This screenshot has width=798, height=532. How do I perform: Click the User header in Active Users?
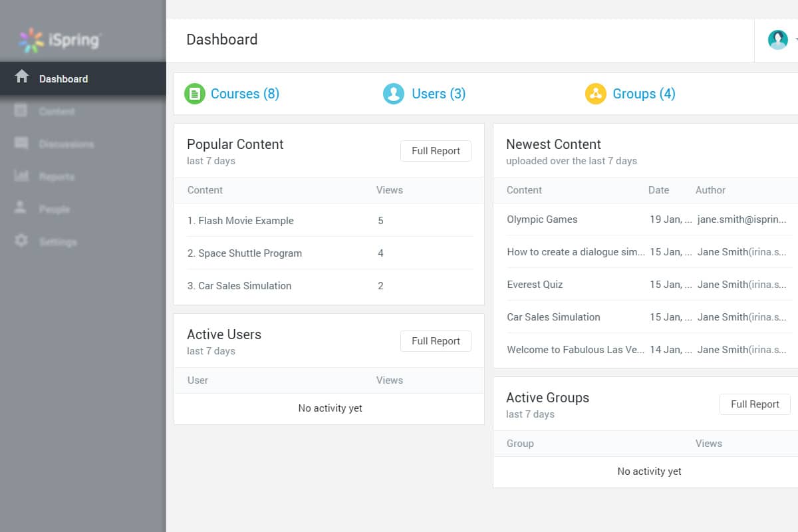198,380
